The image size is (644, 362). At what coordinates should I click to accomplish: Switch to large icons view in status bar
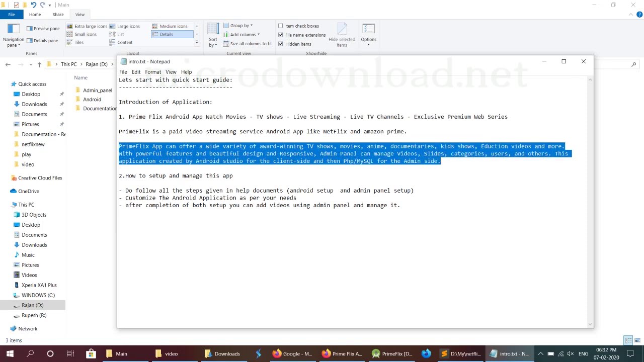coord(636,340)
